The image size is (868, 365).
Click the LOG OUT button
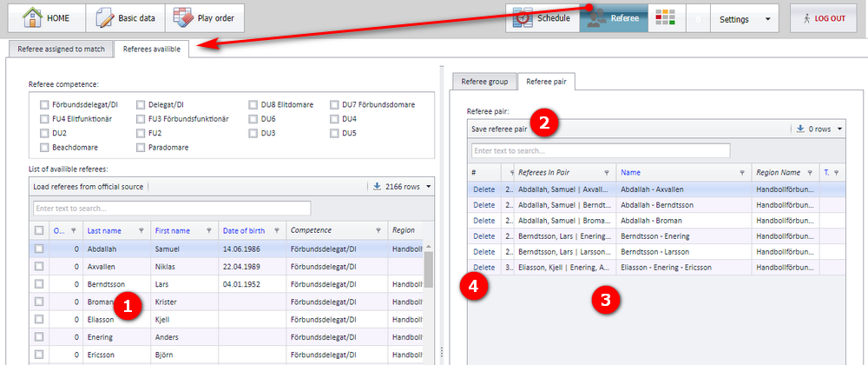point(825,18)
